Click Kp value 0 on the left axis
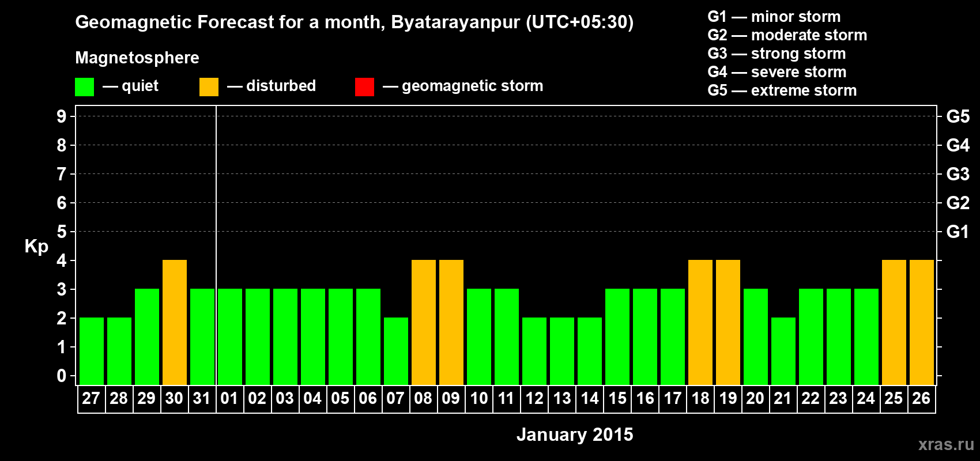Screen dimensions: 980x461 (62, 376)
